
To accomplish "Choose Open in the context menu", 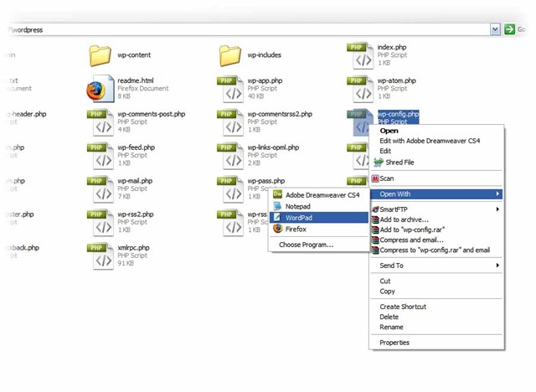I will pyautogui.click(x=389, y=131).
